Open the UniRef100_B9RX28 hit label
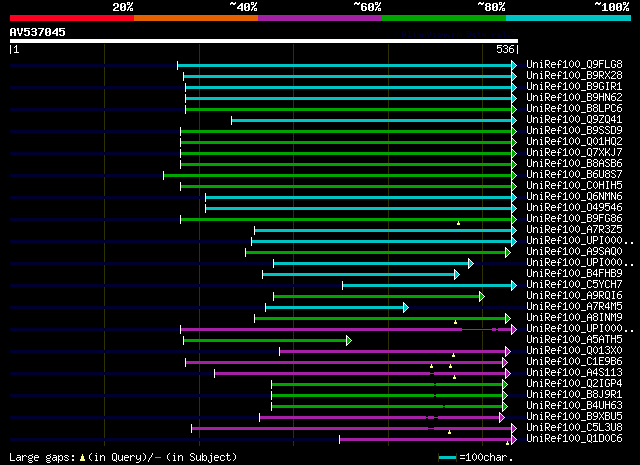 pos(574,76)
